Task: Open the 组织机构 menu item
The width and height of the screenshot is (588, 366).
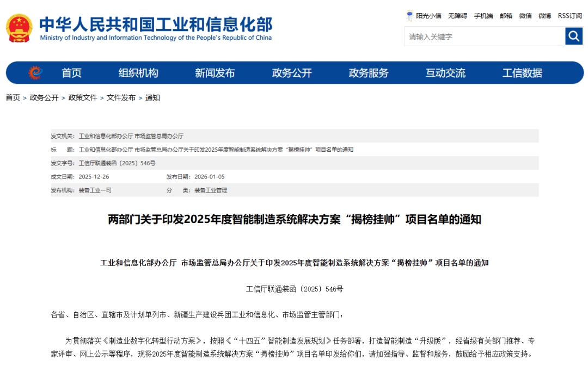Action: pyautogui.click(x=138, y=73)
